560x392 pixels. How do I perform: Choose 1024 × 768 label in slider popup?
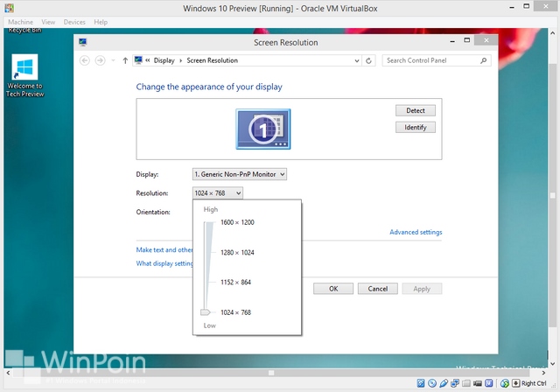coord(235,312)
